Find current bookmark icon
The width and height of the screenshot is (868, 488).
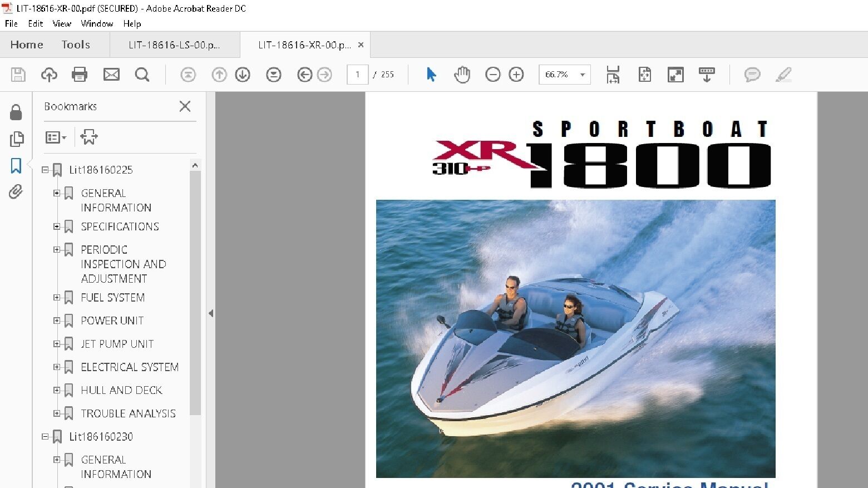89,137
